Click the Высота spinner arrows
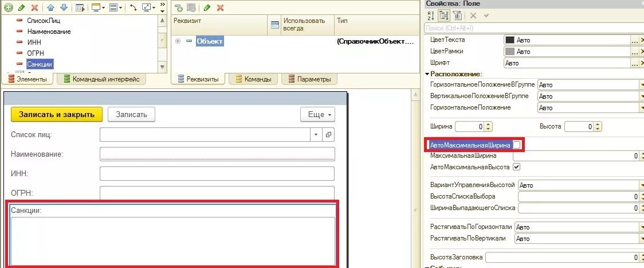 point(598,127)
